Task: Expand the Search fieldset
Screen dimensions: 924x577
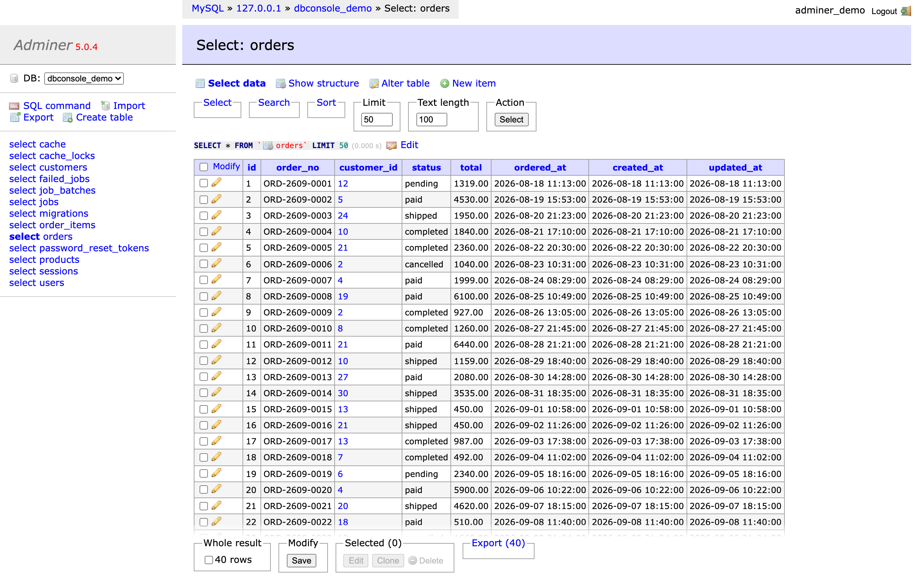Action: pyautogui.click(x=274, y=102)
